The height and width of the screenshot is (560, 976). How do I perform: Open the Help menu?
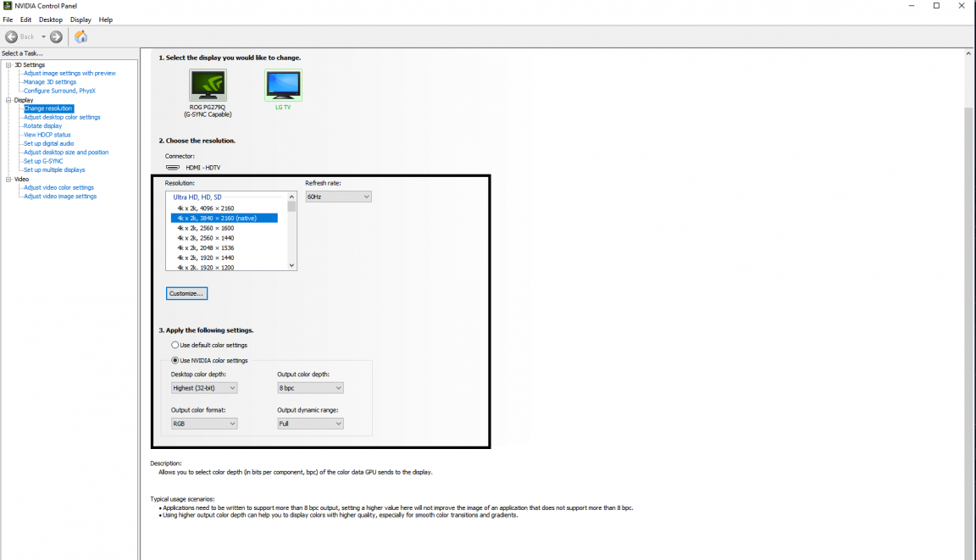click(x=106, y=19)
